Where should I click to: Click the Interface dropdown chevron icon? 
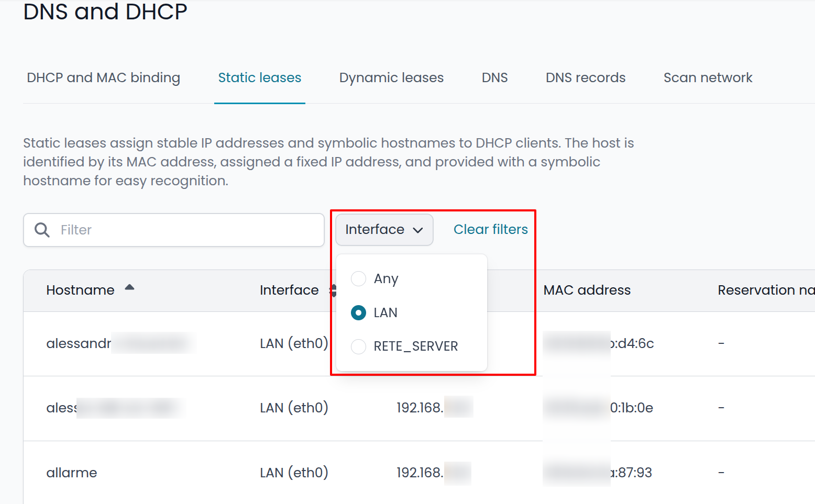pyautogui.click(x=418, y=230)
